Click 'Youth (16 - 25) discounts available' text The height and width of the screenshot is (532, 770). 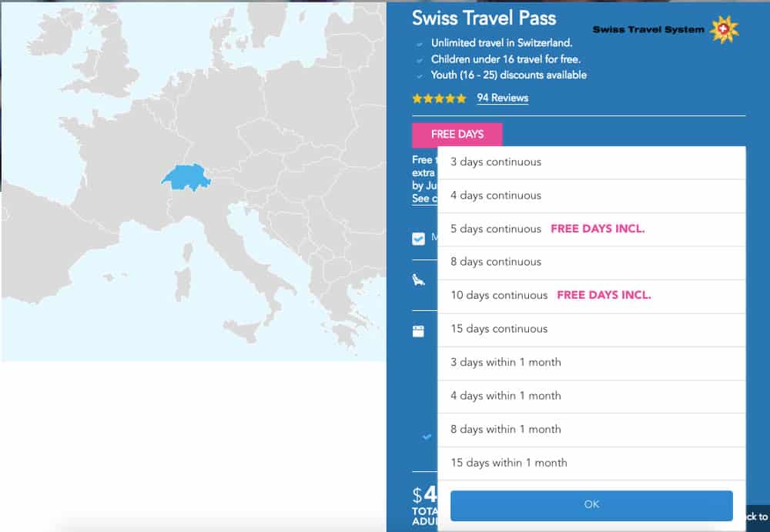[508, 75]
